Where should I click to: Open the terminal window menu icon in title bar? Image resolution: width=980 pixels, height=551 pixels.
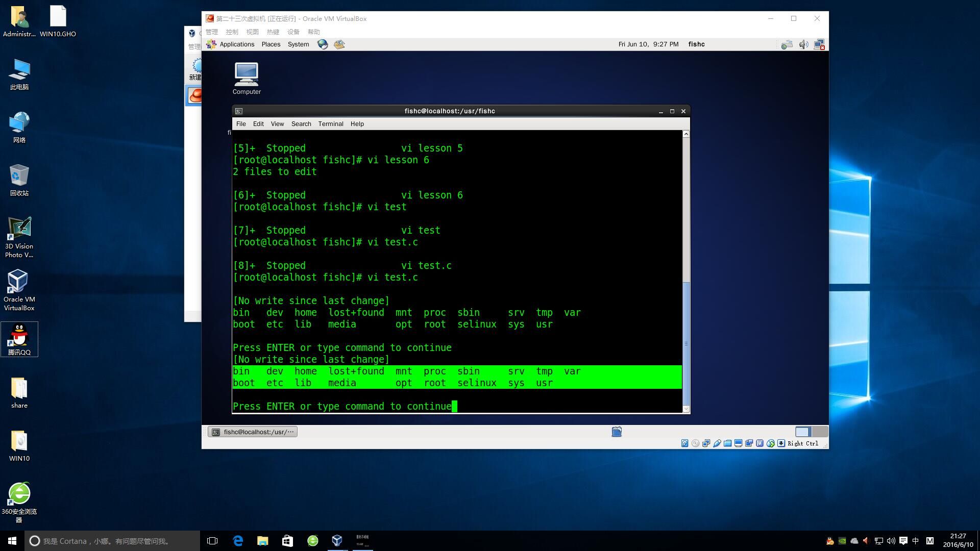[239, 111]
